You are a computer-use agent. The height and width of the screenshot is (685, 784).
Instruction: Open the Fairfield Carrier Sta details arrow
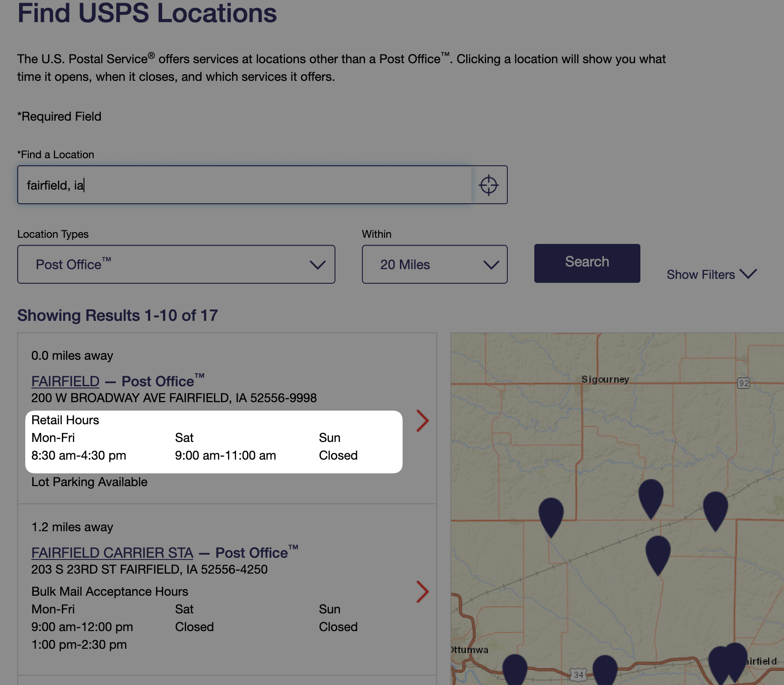point(422,592)
